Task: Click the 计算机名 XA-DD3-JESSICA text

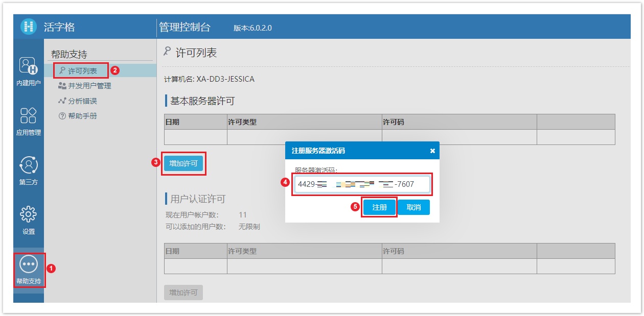Action: (x=209, y=79)
